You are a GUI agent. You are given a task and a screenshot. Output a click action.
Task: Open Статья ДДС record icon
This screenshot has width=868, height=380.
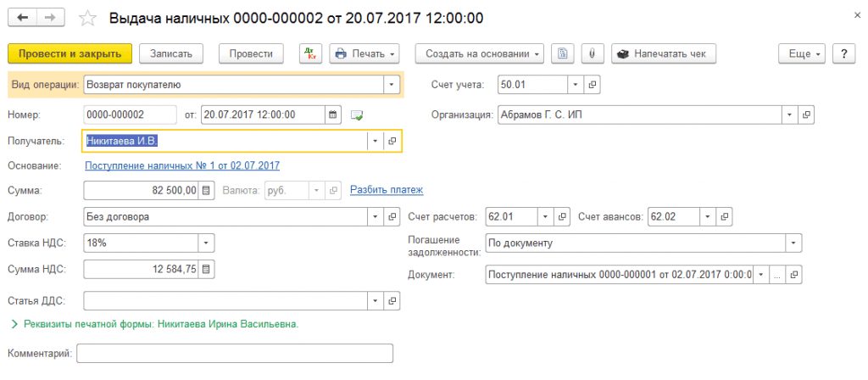392,301
